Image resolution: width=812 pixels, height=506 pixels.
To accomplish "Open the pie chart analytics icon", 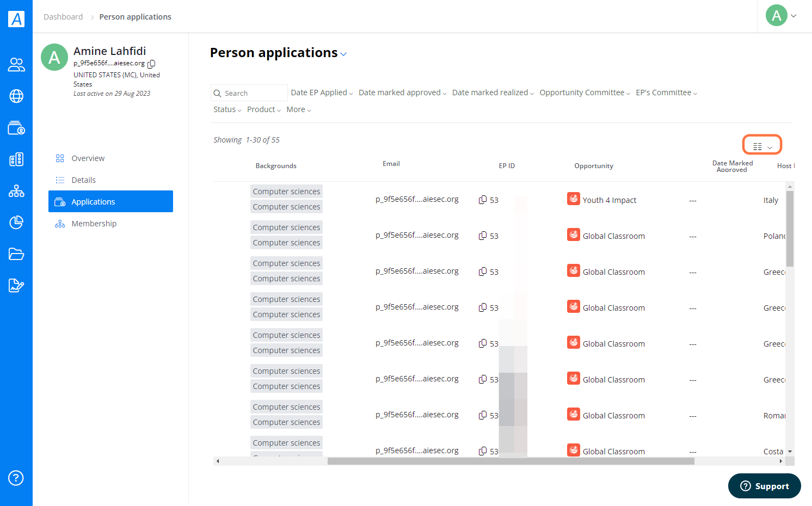I will (16, 223).
